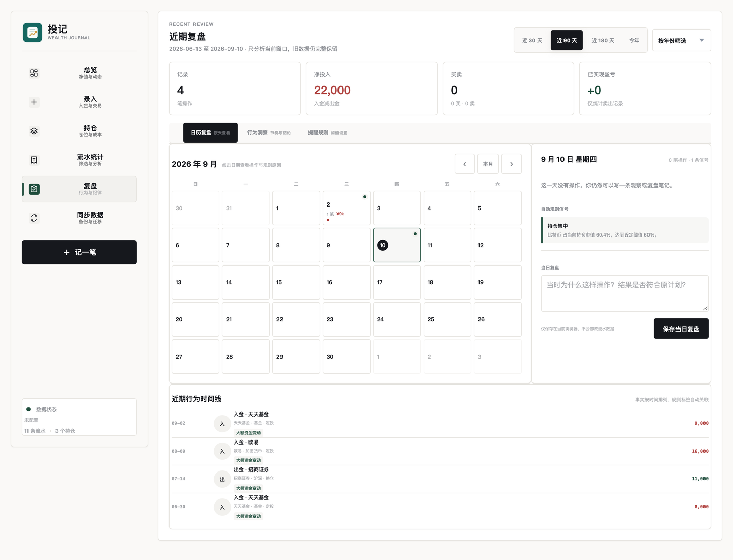Select September 15 on the calendar
This screenshot has width=733, height=560.
296,282
